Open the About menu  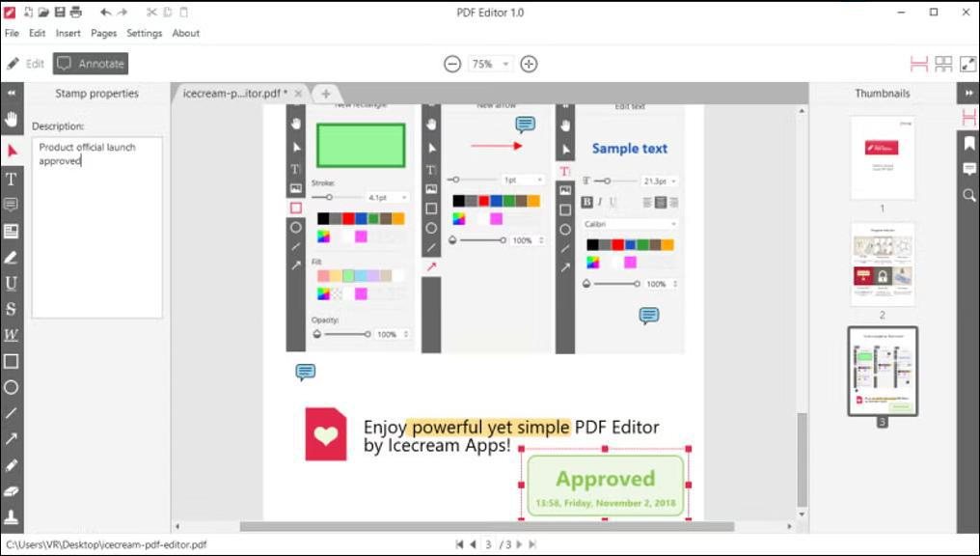click(x=185, y=33)
